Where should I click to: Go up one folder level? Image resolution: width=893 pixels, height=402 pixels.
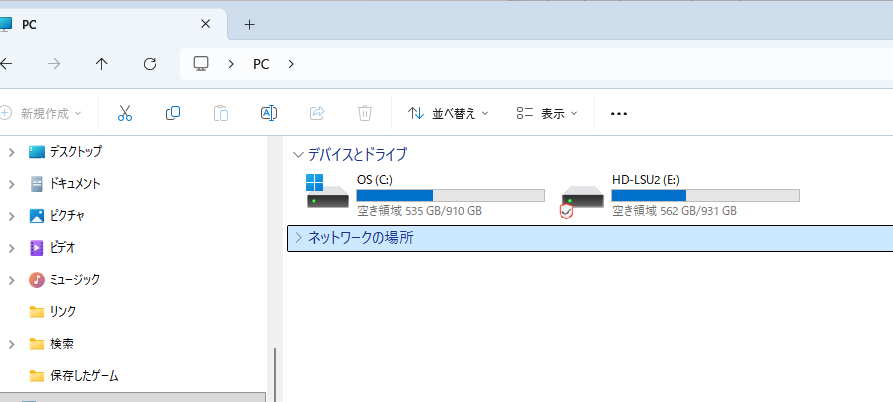tap(101, 64)
